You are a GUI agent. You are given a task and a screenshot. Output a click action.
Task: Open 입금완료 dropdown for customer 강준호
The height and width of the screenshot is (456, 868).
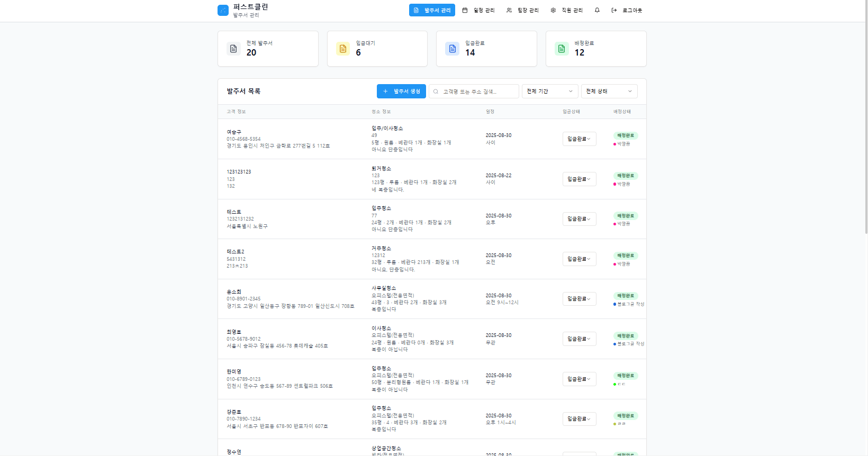coord(580,419)
